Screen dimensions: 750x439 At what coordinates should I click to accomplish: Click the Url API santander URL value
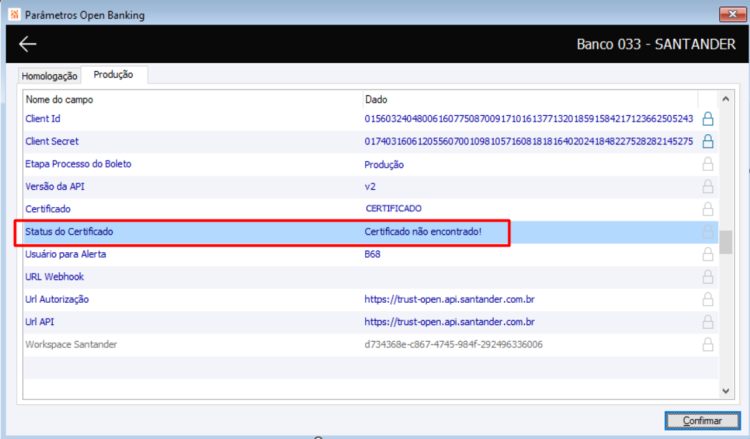point(449,322)
